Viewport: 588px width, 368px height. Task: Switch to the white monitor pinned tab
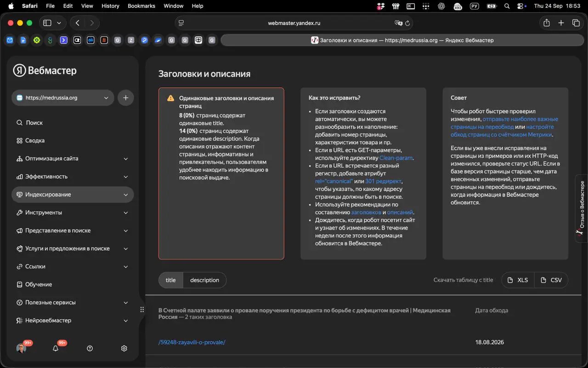[x=198, y=40]
